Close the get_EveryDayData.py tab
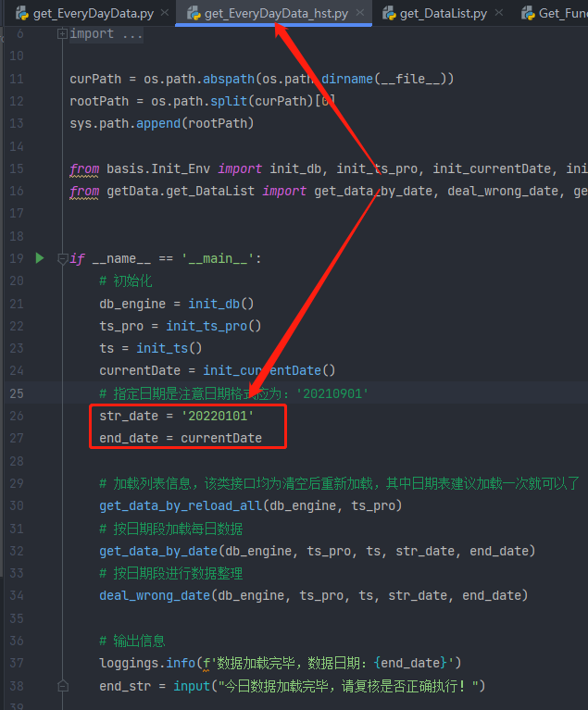 164,13
